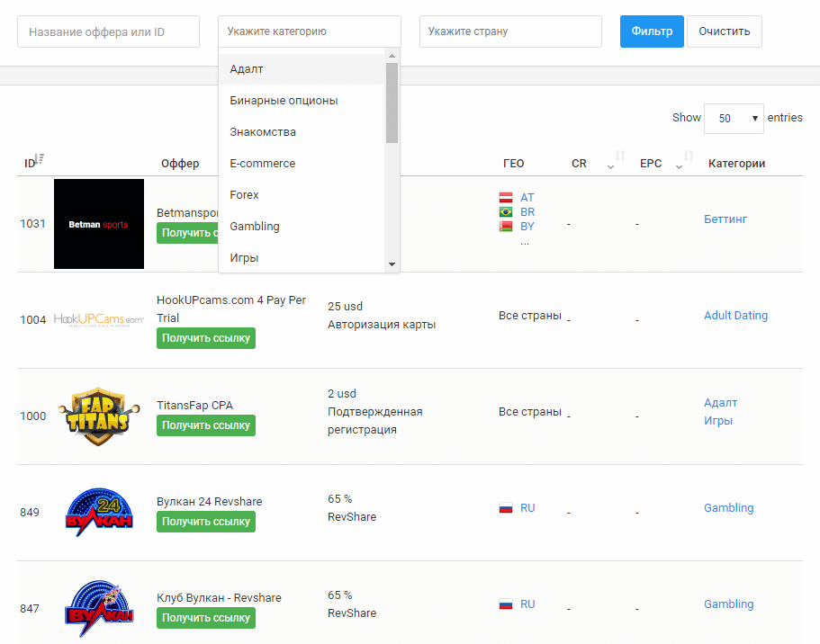Open Gambling link in Клуб Вулкан row

pos(728,604)
